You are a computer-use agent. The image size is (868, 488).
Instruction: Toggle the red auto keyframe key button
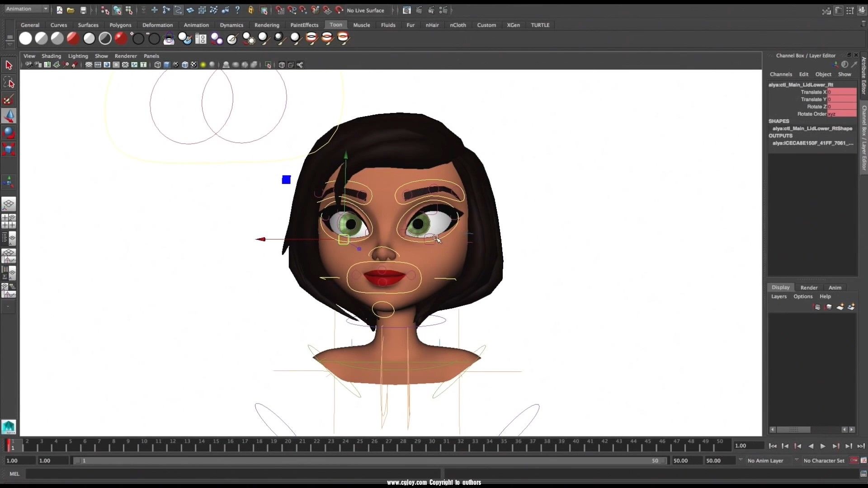point(854,460)
